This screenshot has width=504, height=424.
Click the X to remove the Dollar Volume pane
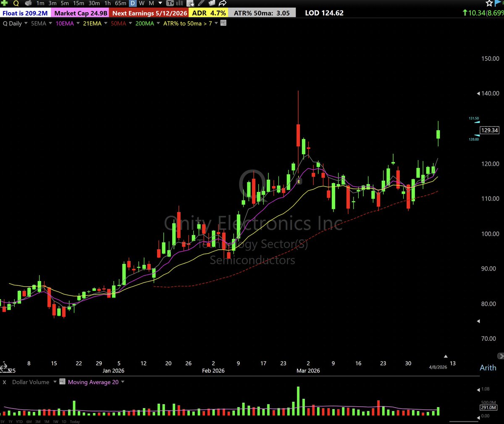[5, 382]
